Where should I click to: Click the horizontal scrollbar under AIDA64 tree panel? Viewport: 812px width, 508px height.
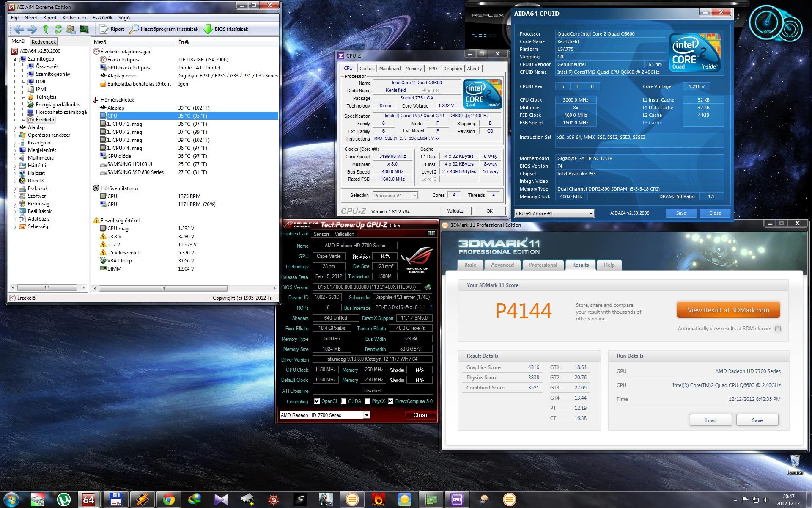point(47,288)
